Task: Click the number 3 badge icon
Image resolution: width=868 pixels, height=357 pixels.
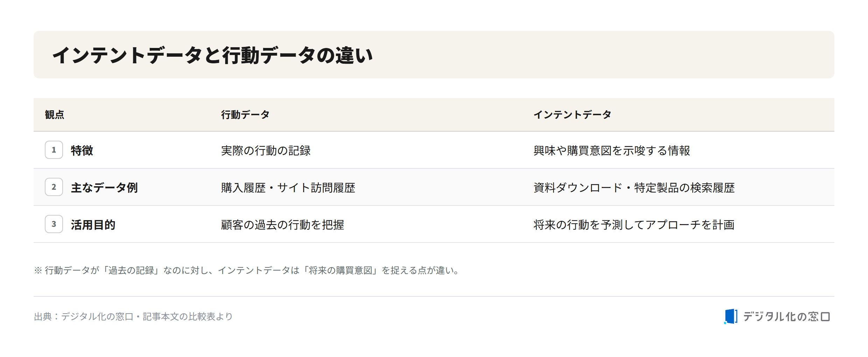Action: coord(54,224)
